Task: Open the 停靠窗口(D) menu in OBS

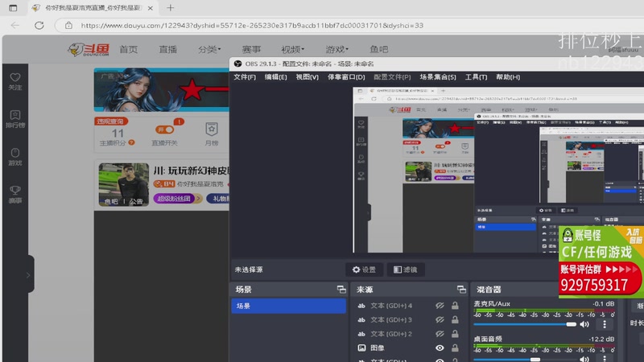Action: click(346, 76)
